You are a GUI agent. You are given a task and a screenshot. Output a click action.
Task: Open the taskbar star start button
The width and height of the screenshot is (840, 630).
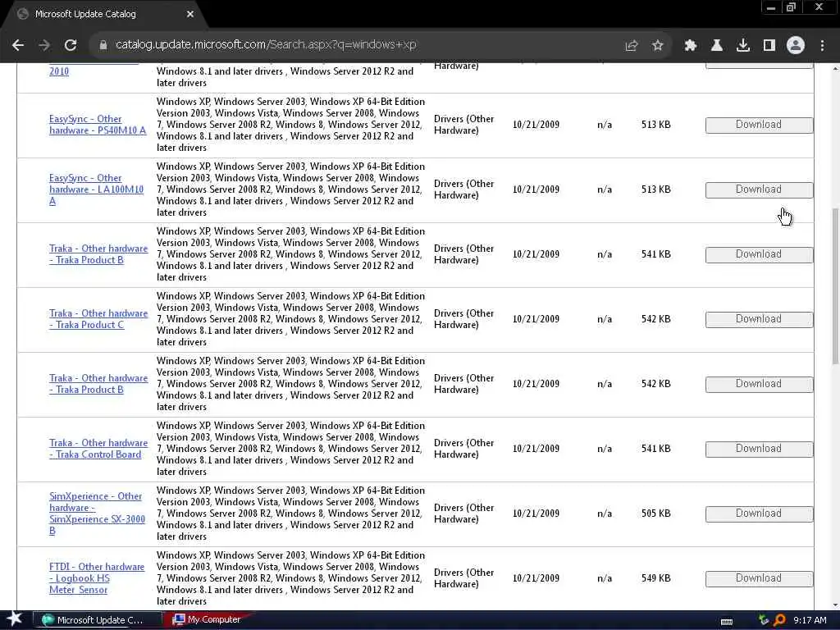(14, 620)
